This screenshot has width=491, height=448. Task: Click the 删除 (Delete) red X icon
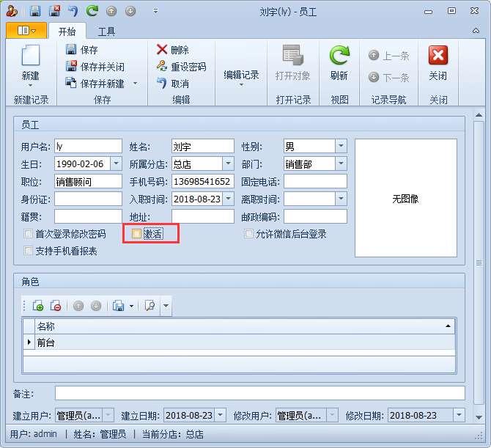click(161, 50)
